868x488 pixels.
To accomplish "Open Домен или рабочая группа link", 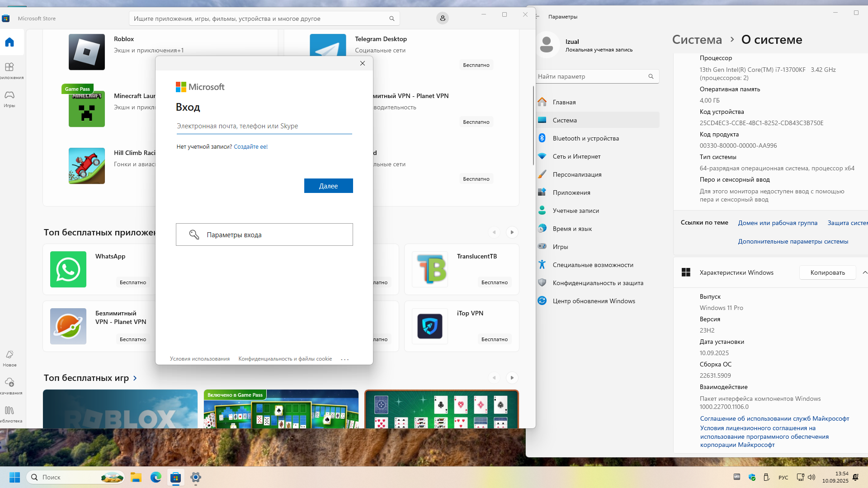I will (x=778, y=223).
